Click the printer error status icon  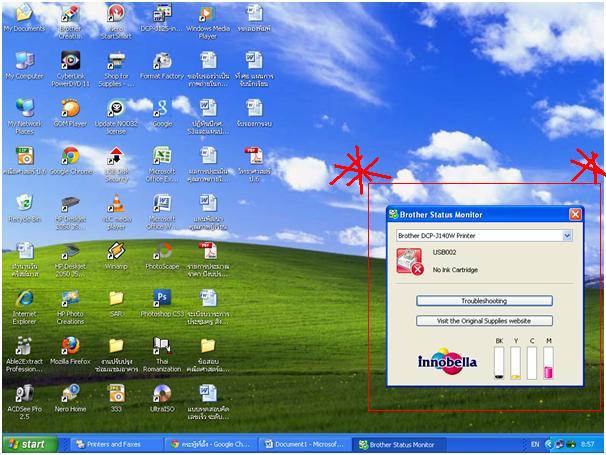(410, 262)
